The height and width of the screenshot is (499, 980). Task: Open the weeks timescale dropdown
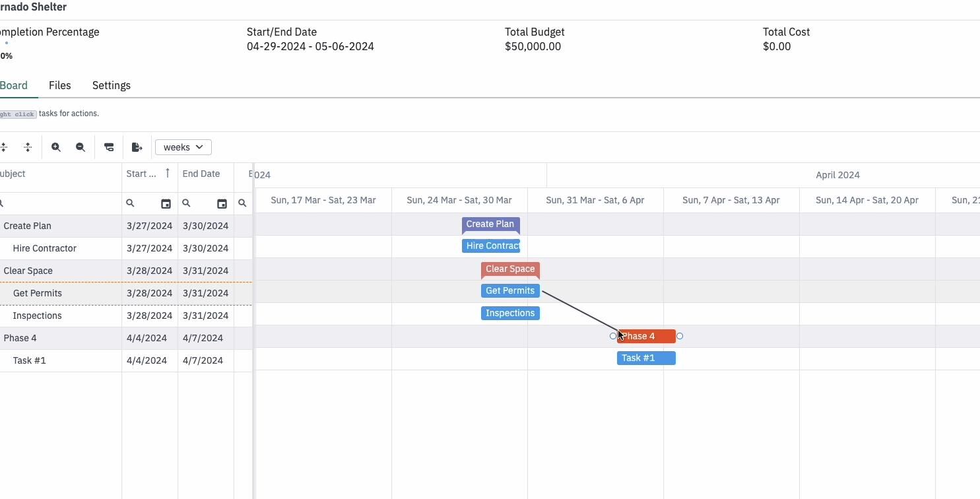pos(183,147)
